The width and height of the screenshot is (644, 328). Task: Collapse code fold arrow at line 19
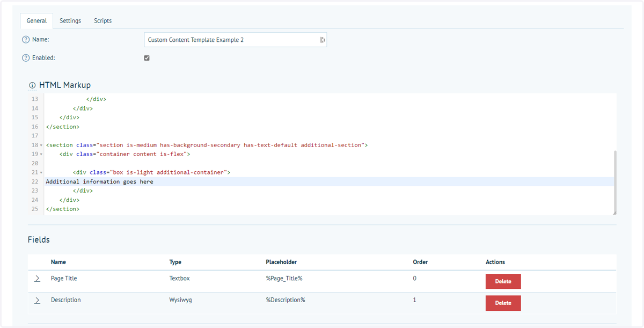41,155
